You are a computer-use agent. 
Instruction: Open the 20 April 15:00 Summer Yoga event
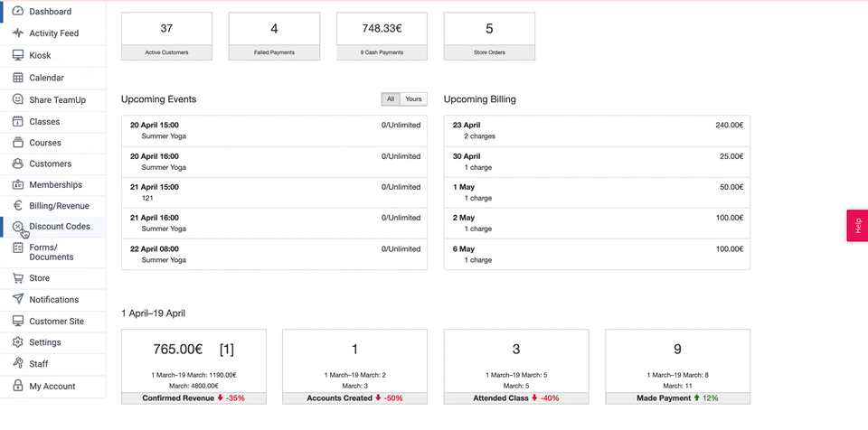[x=274, y=132]
